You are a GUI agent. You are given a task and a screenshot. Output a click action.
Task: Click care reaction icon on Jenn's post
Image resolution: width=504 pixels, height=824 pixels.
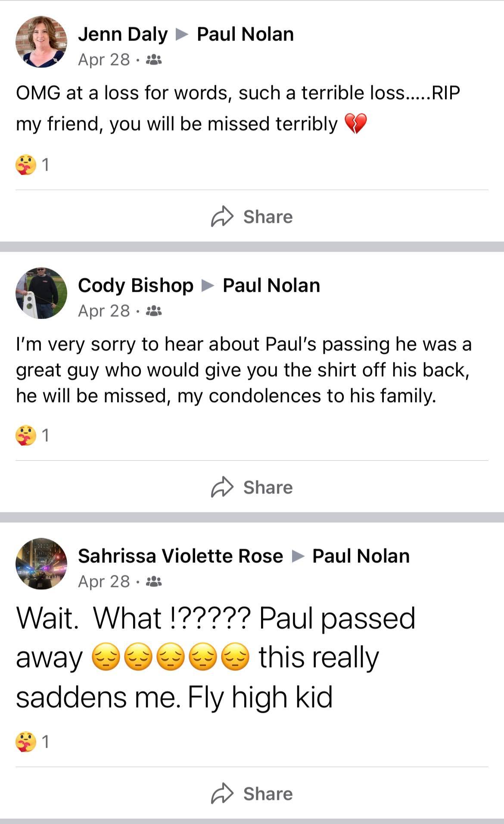point(26,165)
